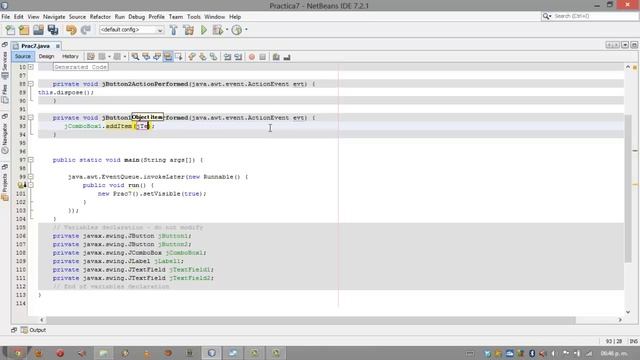Image resolution: width=640 pixels, height=360 pixels.
Task: Collapse the invokeLater fold at line 99
Action: 31,177
